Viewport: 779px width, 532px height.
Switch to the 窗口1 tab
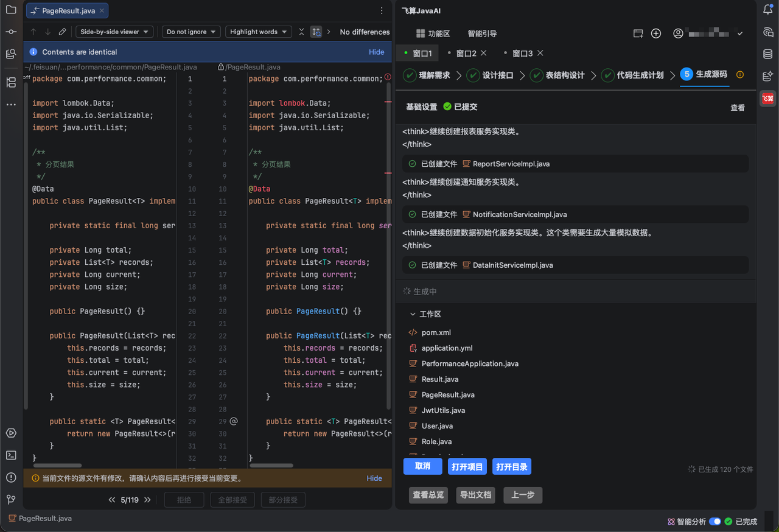[418, 53]
